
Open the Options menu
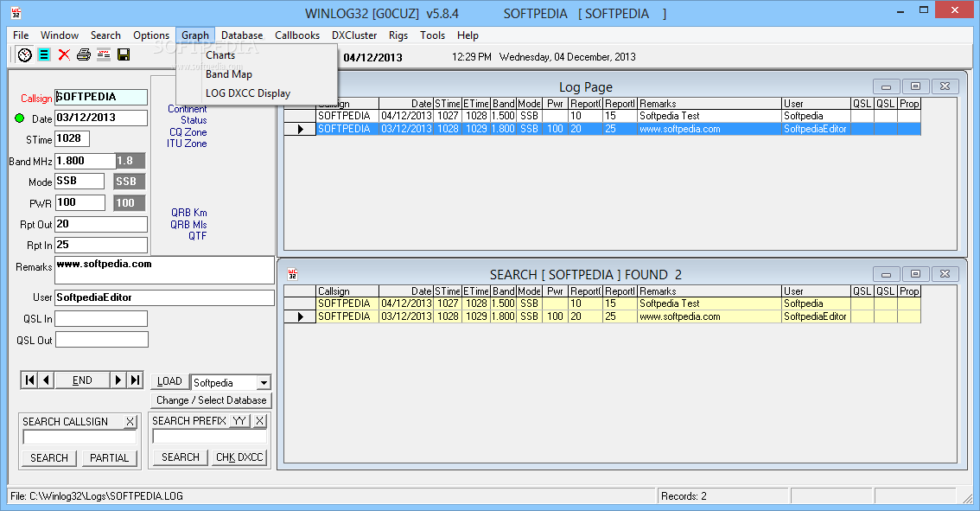[151, 35]
